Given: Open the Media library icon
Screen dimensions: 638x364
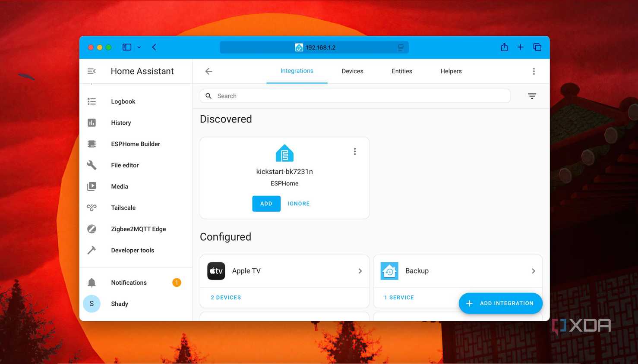Looking at the screenshot, I should click(x=92, y=186).
